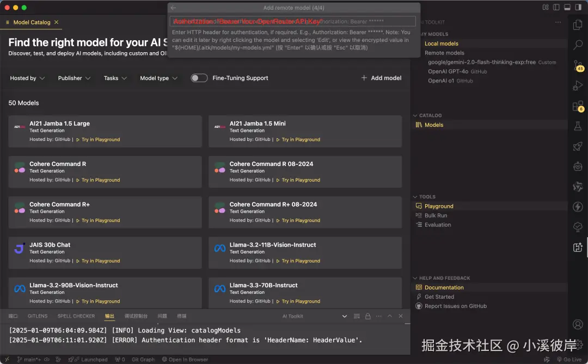588x364 pixels.
Task: Click the tree icon in activity bar
Action: coord(578,227)
